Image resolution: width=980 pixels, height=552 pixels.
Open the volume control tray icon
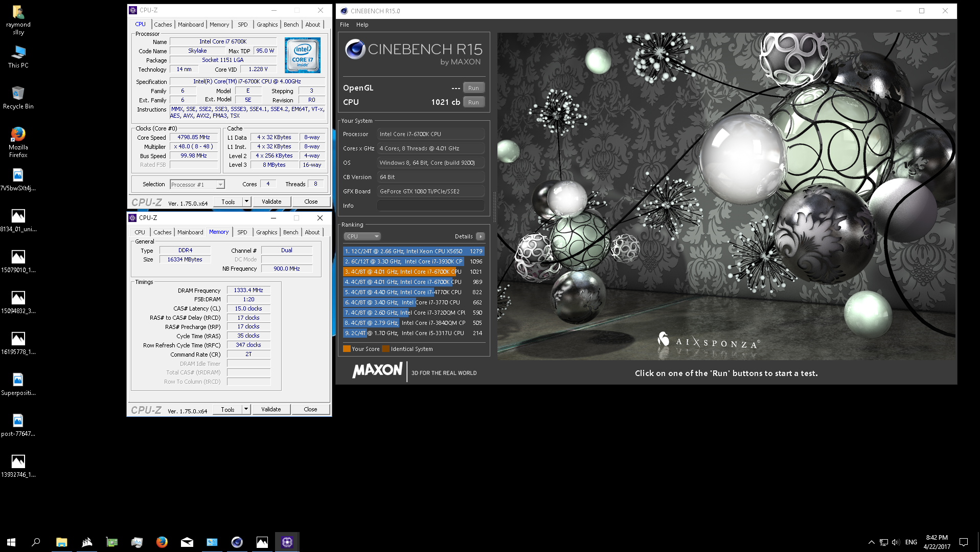(896, 542)
